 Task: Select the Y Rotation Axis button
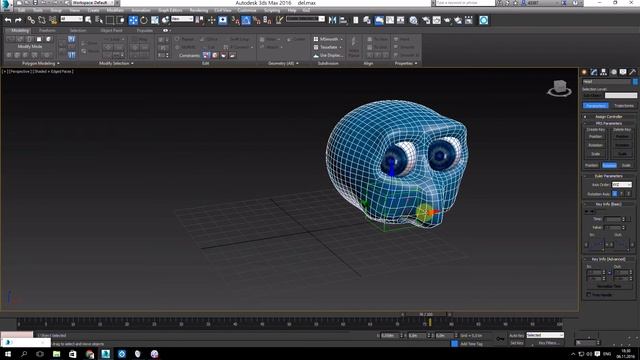622,194
